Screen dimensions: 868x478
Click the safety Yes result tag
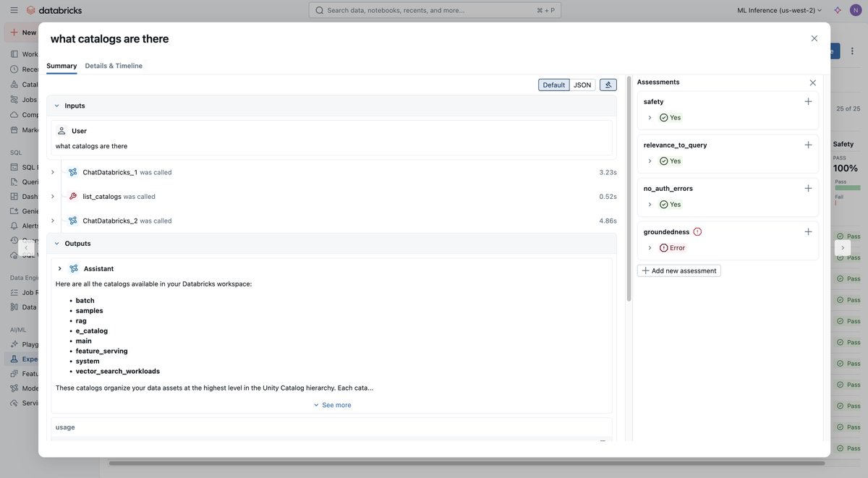[x=670, y=117]
